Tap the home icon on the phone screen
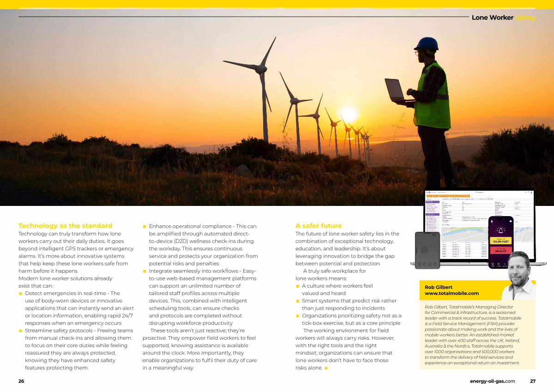554x392 pixels. pyautogui.click(x=510, y=221)
